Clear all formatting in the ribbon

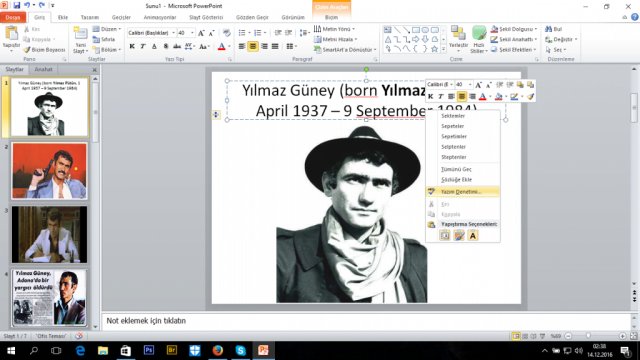tap(227, 33)
